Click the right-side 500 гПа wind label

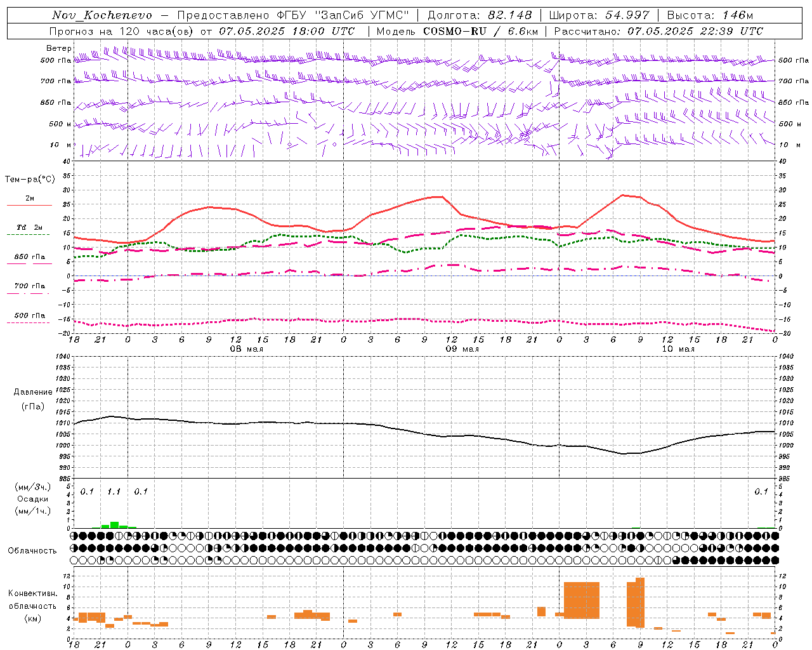794,60
